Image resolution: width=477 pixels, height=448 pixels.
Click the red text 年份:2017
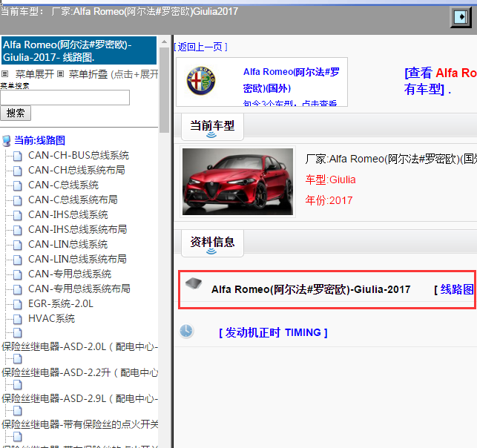click(329, 200)
